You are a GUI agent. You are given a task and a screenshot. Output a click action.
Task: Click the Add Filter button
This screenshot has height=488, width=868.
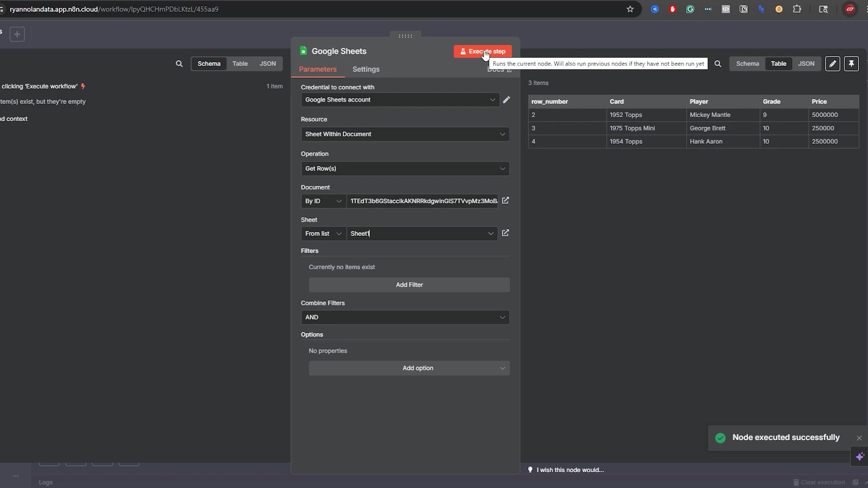(409, 285)
